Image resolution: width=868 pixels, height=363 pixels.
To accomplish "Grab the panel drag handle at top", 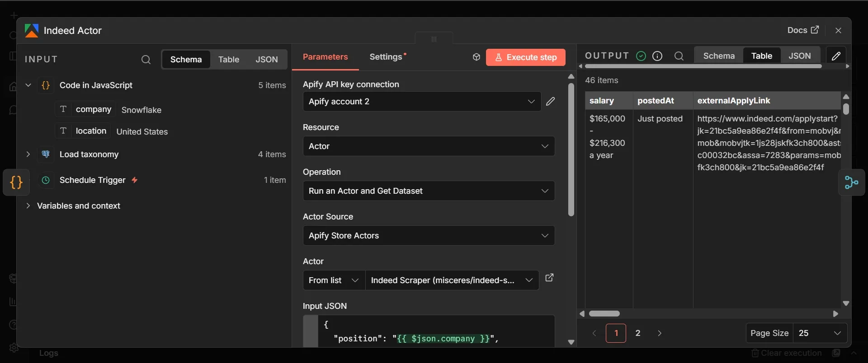I will 434,39.
